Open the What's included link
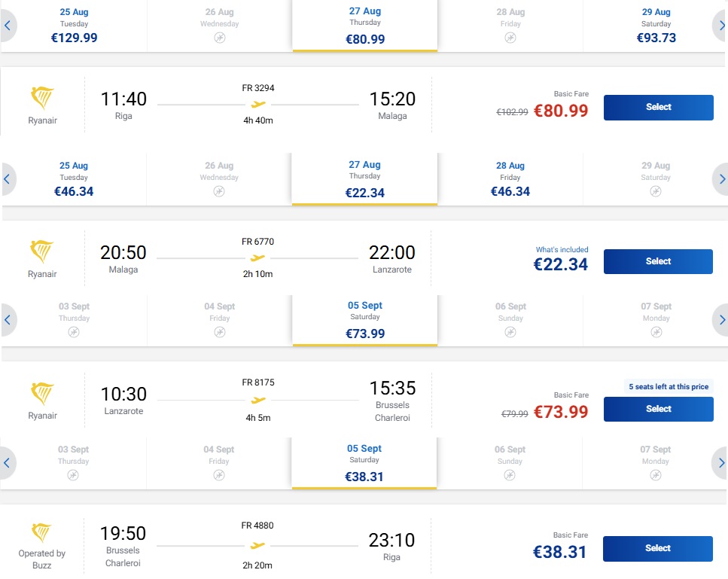Image resolution: width=728 pixels, height=579 pixels. pyautogui.click(x=562, y=250)
